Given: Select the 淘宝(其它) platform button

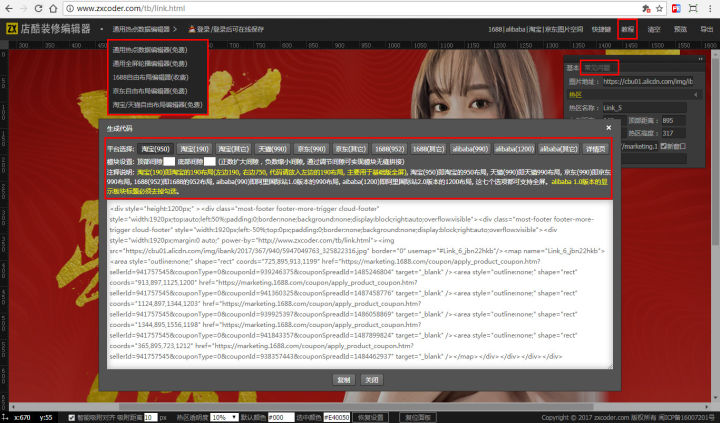Looking at the screenshot, I should [233, 149].
